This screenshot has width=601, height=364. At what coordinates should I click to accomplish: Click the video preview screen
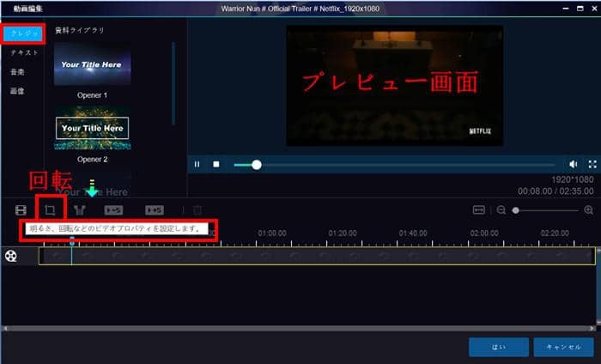[x=395, y=86]
